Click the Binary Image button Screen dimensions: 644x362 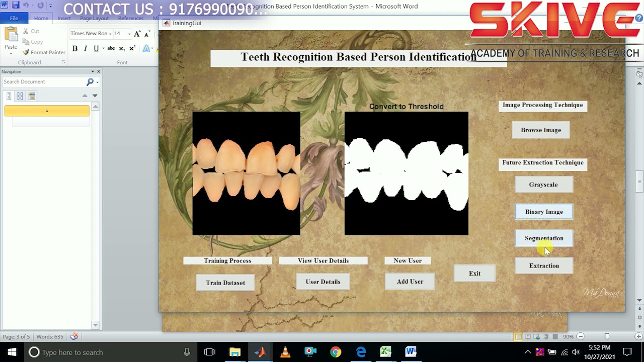pyautogui.click(x=544, y=212)
